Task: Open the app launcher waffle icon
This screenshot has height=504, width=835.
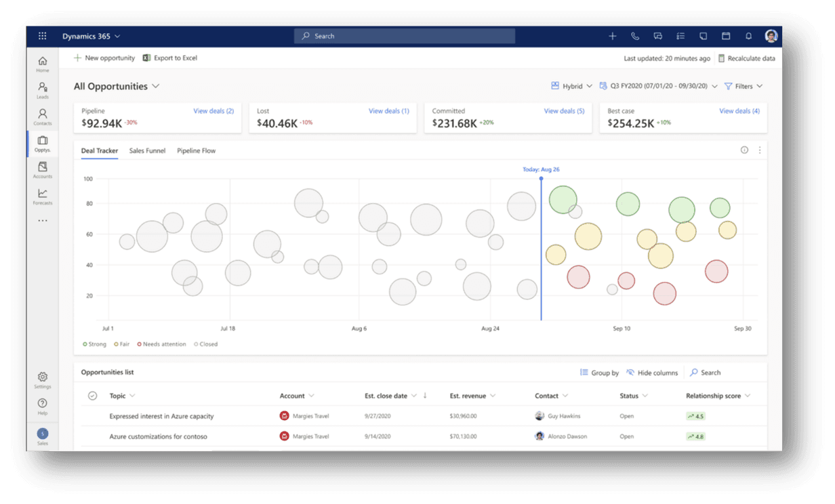Action: click(42, 36)
